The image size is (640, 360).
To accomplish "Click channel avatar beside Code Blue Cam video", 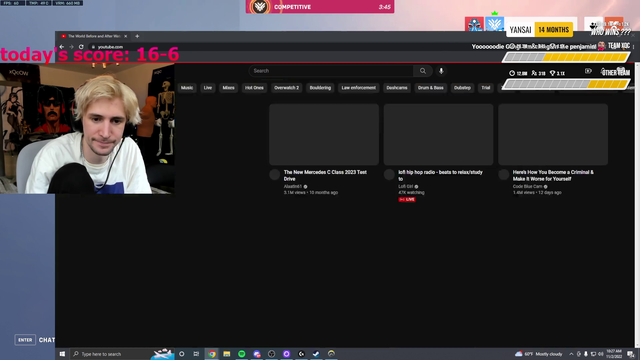I will (504, 175).
